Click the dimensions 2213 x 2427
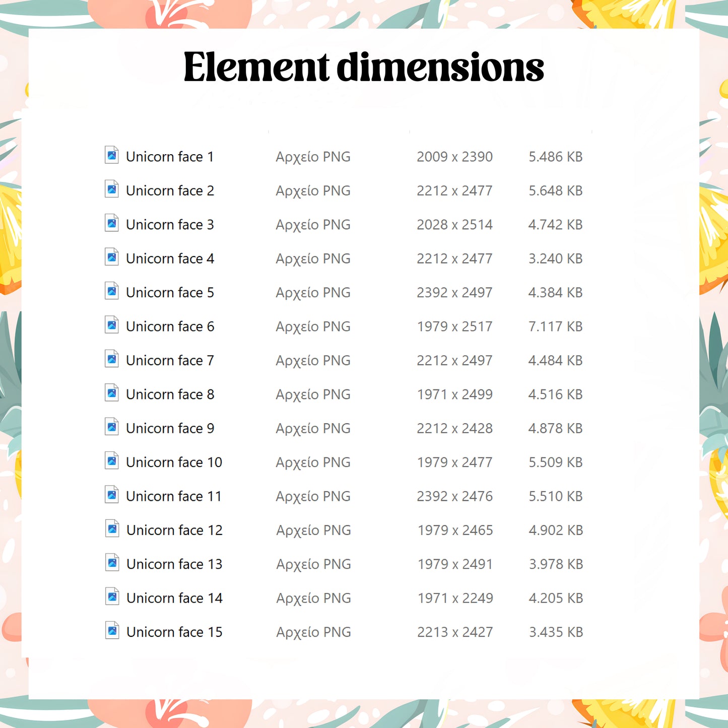Viewport: 728px width, 728px height. (x=455, y=632)
